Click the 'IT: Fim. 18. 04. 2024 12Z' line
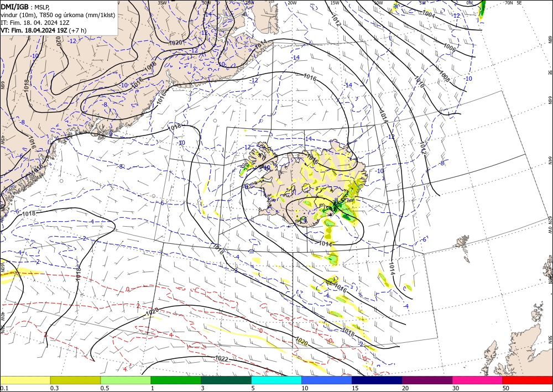Image resolution: width=553 pixels, height=392 pixels. [35, 23]
